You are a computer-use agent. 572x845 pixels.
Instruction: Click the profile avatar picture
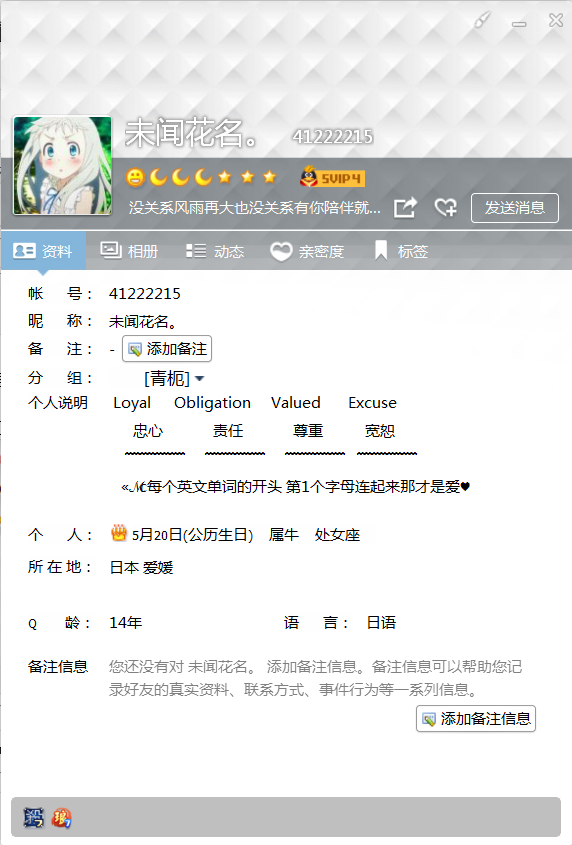(63, 165)
